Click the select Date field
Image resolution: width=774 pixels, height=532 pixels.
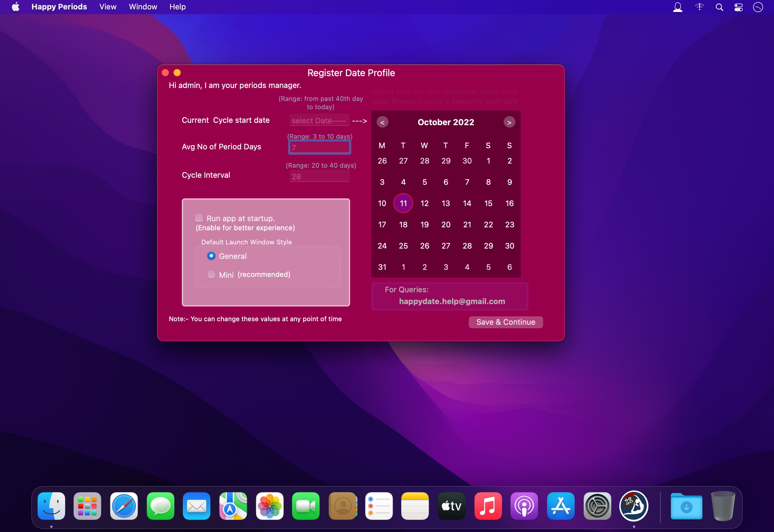pyautogui.click(x=319, y=120)
